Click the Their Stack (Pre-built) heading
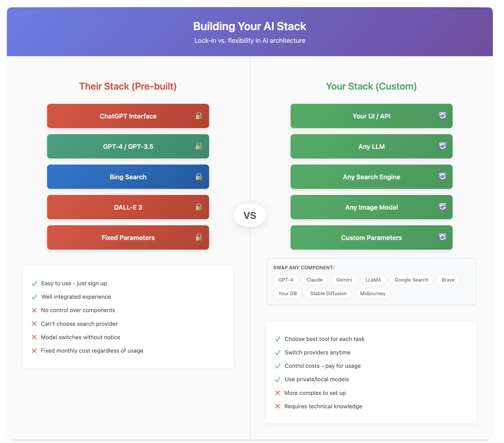This screenshot has width=504, height=443. [x=128, y=86]
